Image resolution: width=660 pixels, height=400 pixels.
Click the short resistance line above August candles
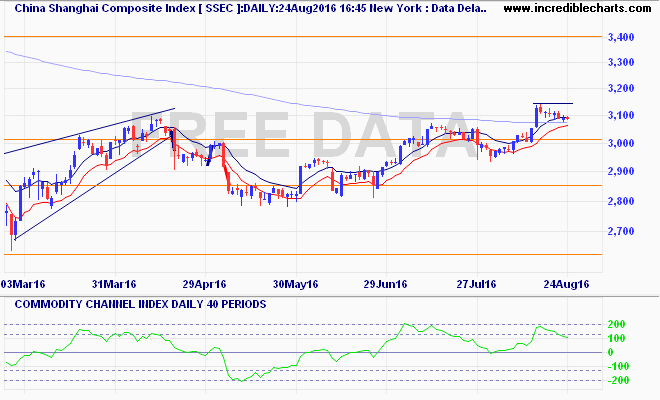click(x=553, y=104)
